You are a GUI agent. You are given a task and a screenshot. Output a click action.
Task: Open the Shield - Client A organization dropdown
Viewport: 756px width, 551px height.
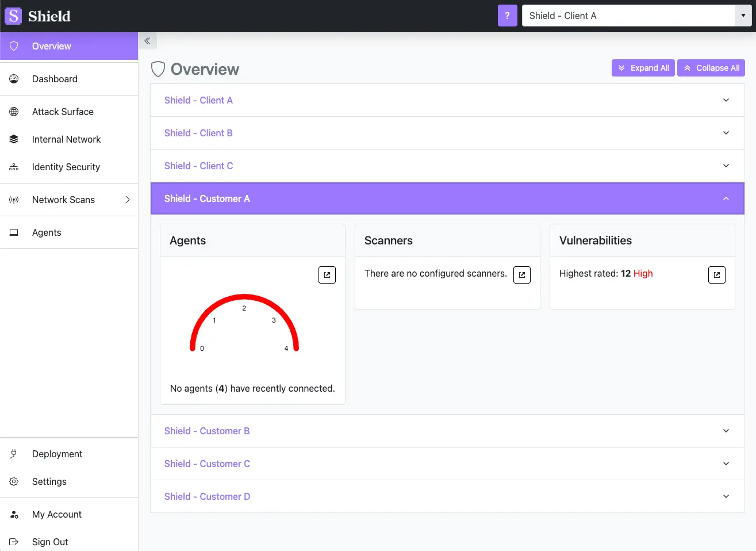click(x=743, y=16)
